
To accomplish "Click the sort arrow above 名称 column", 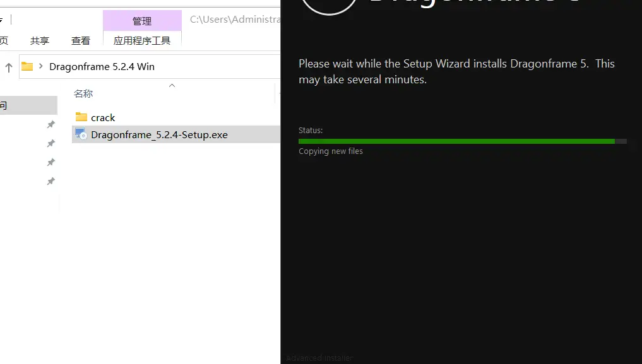I will (172, 86).
